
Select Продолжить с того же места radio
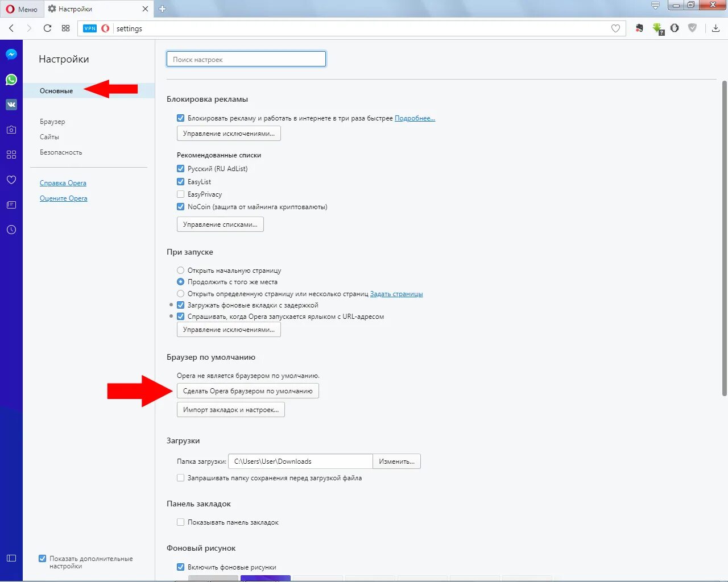click(x=180, y=282)
